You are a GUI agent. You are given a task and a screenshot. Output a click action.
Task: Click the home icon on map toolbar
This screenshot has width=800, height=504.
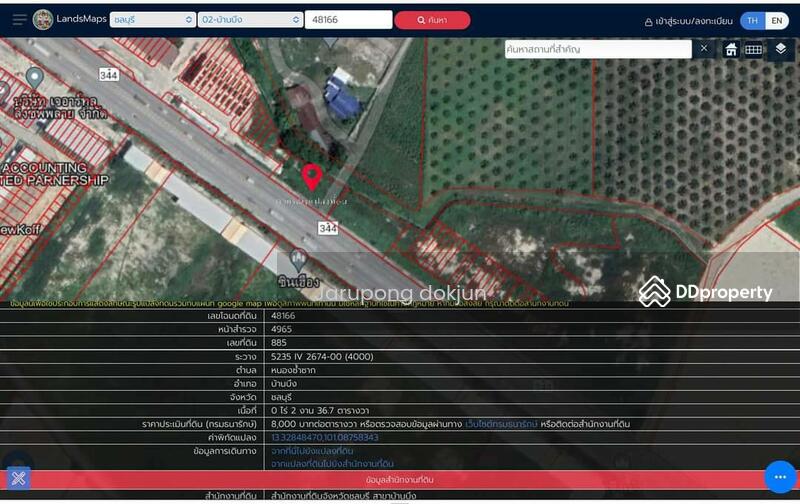coord(731,49)
